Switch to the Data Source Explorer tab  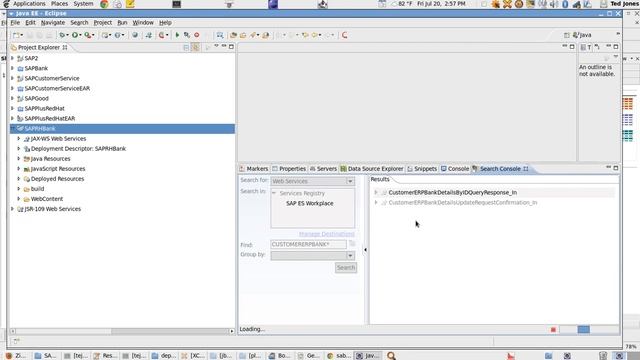coord(371,169)
